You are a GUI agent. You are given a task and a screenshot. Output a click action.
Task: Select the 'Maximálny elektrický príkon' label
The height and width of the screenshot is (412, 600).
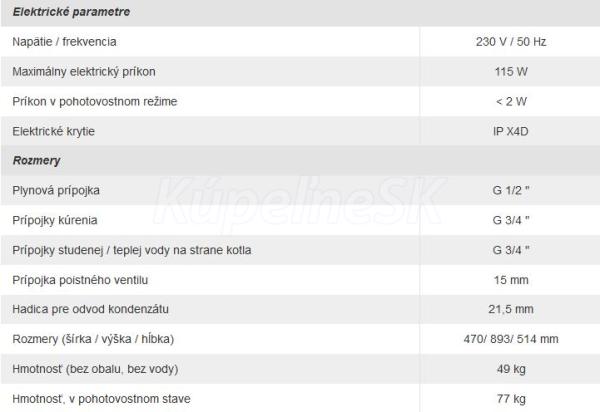click(x=84, y=72)
